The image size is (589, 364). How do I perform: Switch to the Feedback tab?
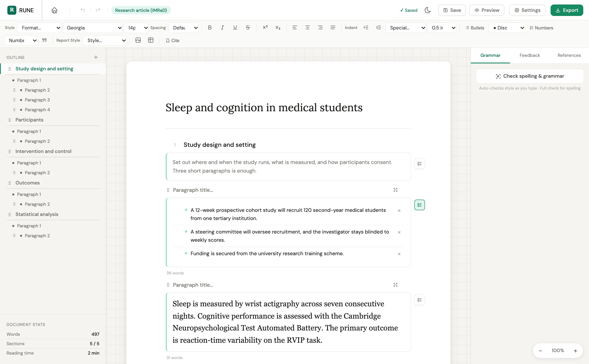tap(529, 55)
